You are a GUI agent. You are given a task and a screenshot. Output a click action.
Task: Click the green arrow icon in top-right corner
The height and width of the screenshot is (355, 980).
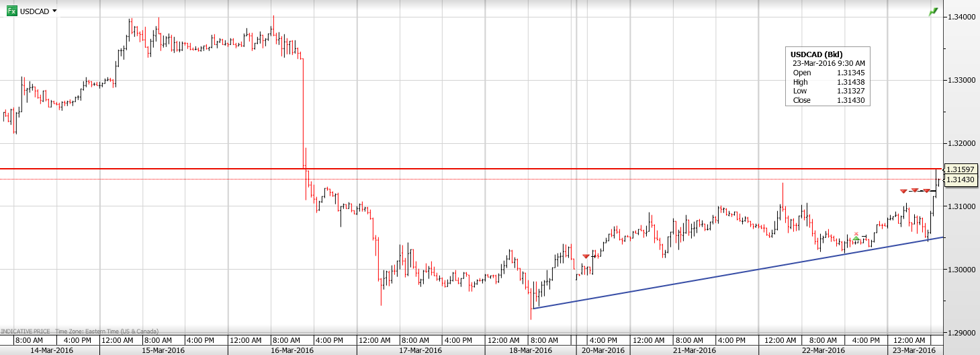coord(933,12)
